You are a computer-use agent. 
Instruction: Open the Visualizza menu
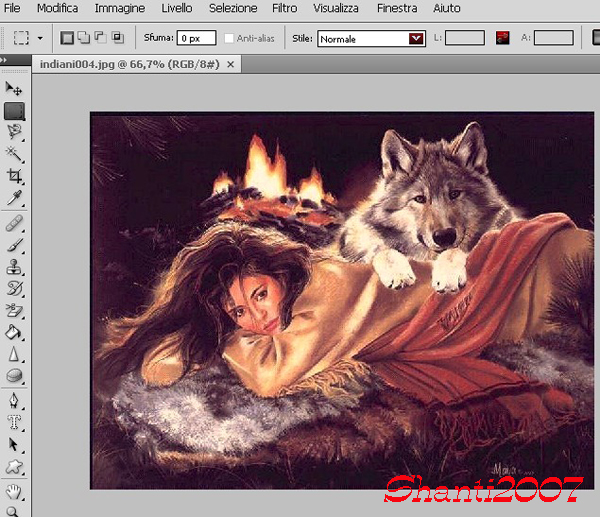click(336, 8)
